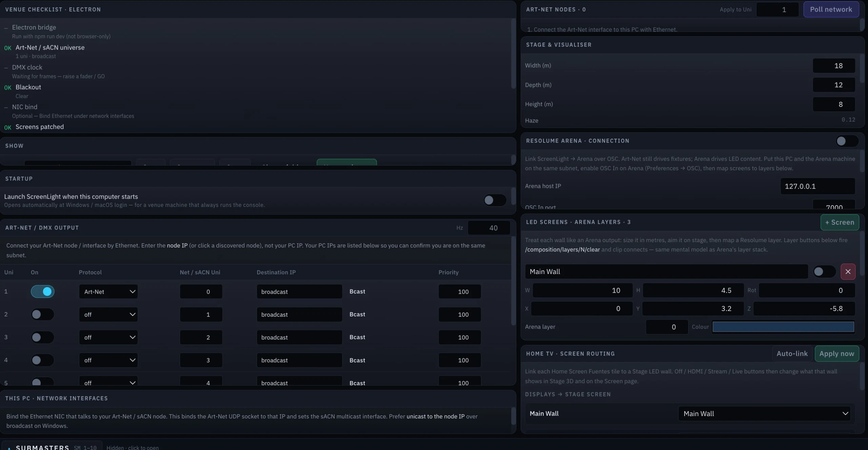Toggle launch ScreenLight at startup
Image resolution: width=868 pixels, height=450 pixels.
coord(495,200)
